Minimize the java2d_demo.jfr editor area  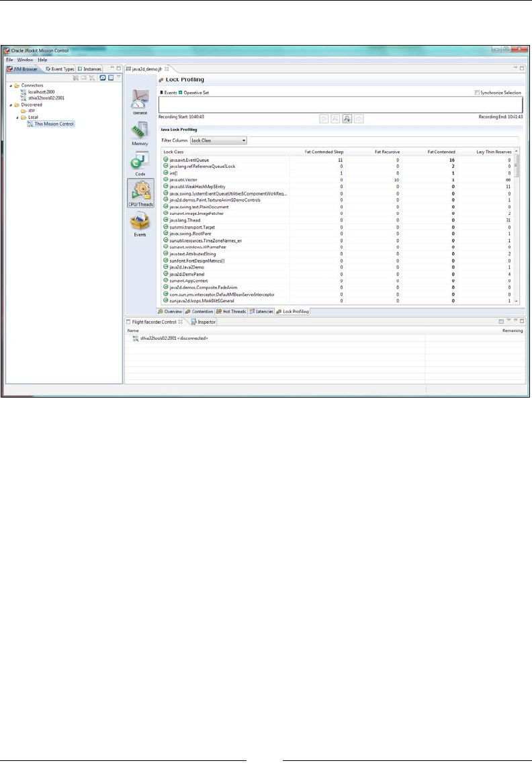[515, 68]
